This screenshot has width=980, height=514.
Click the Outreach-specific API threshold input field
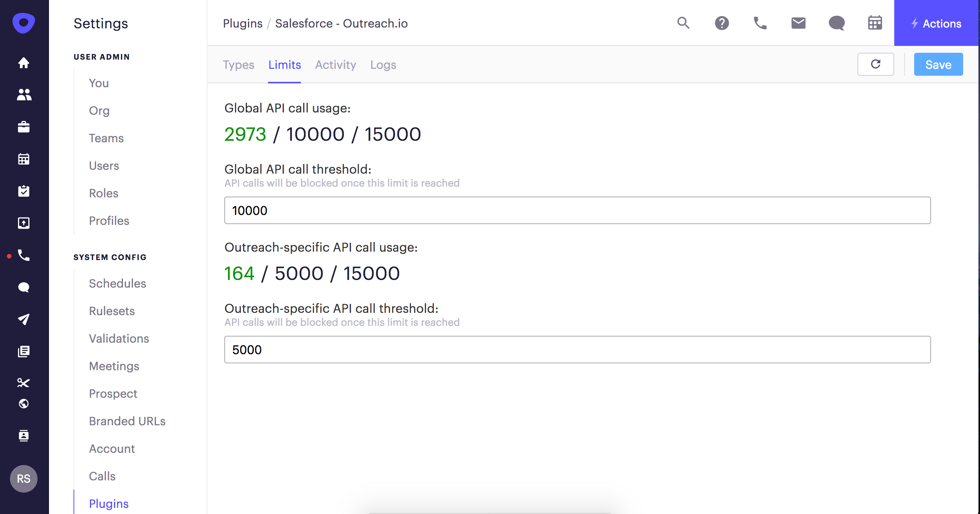pos(577,350)
